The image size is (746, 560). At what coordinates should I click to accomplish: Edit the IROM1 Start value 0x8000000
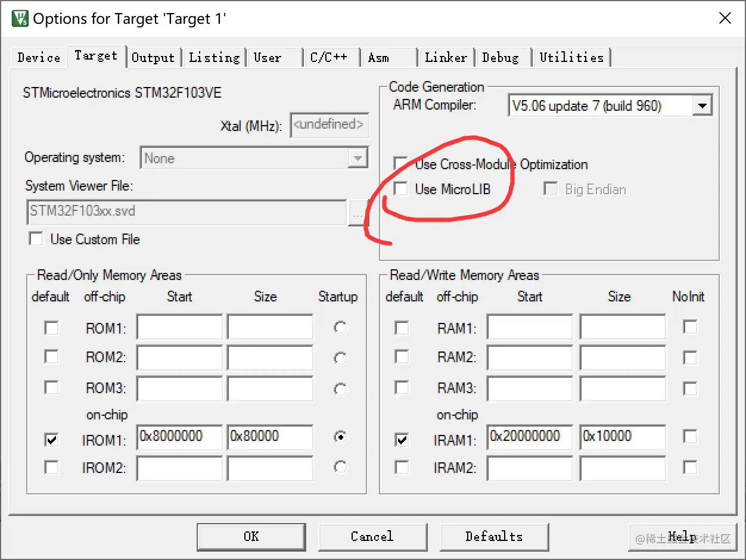[179, 437]
